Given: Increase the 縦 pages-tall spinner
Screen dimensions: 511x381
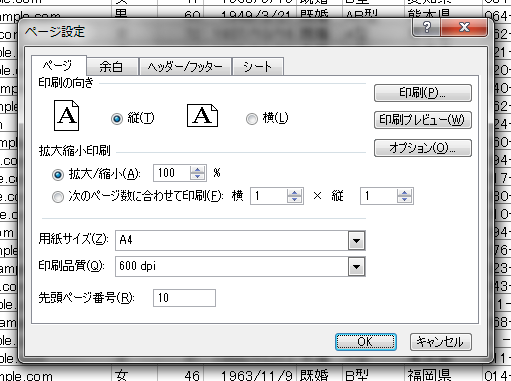Looking at the screenshot, I should pyautogui.click(x=404, y=192).
